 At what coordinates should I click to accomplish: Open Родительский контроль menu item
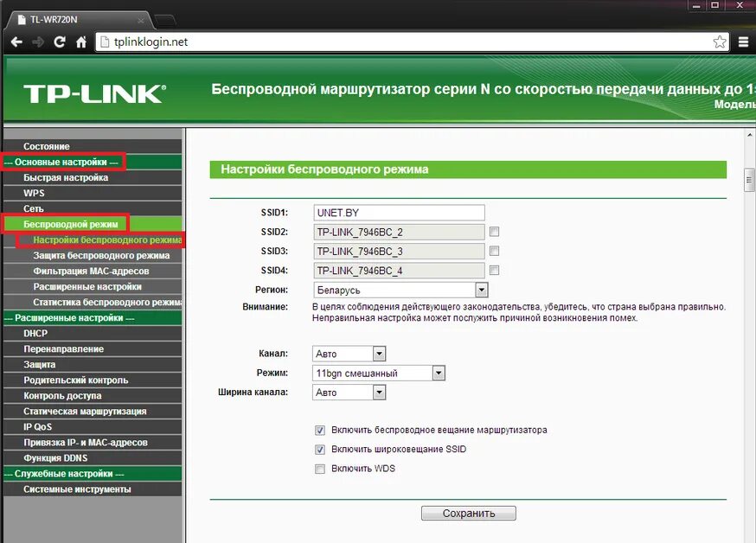click(93, 380)
